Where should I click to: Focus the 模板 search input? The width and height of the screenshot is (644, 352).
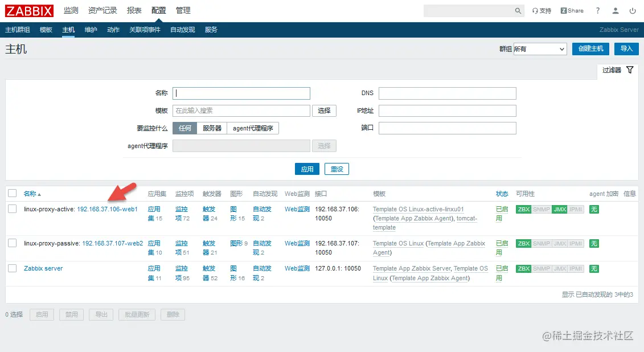(x=241, y=110)
